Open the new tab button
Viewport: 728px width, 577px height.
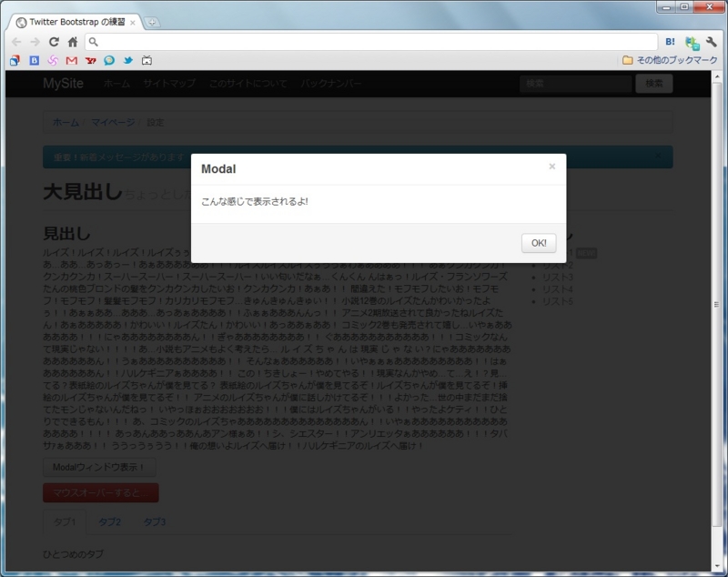(x=152, y=22)
